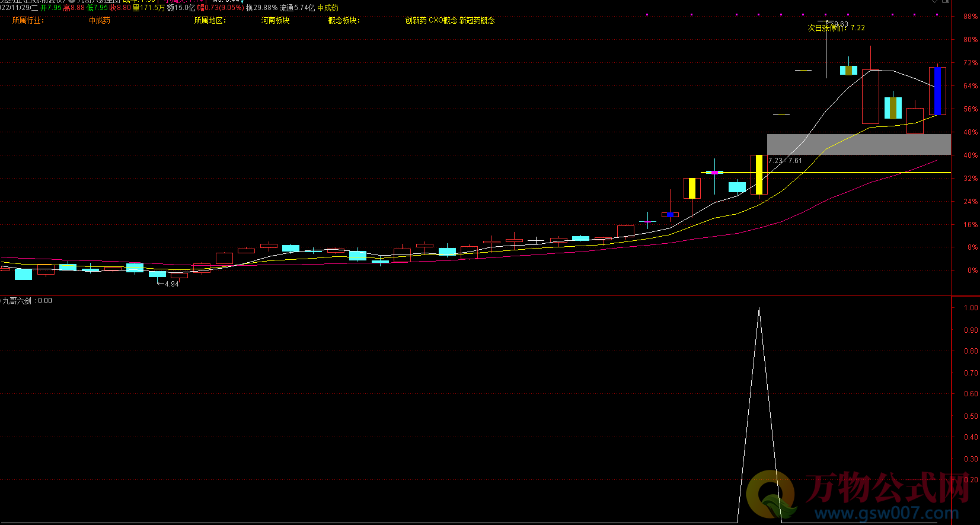Click the 48% label on price axis
The width and height of the screenshot is (980, 525).
pos(971,132)
